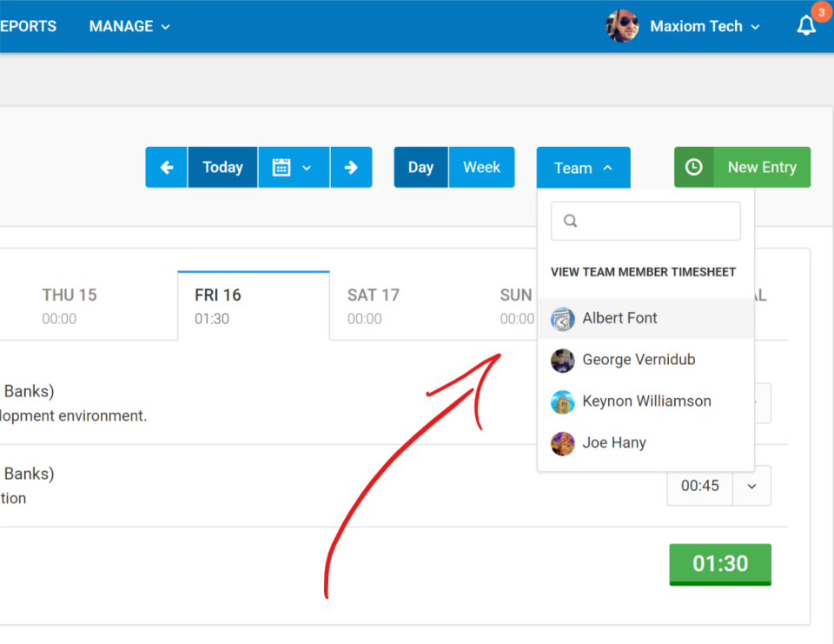Click the clock icon on New Entry
Image resolution: width=834 pixels, height=644 pixels.
tap(693, 167)
